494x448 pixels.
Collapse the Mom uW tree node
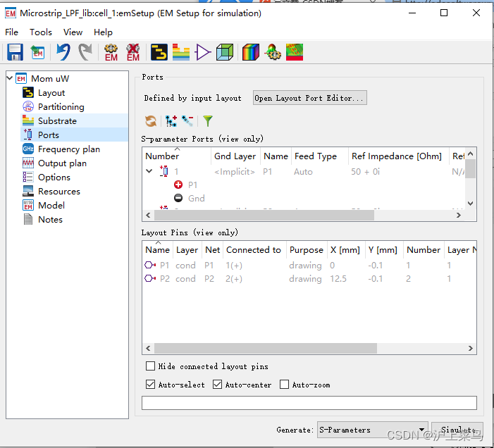[x=10, y=77]
